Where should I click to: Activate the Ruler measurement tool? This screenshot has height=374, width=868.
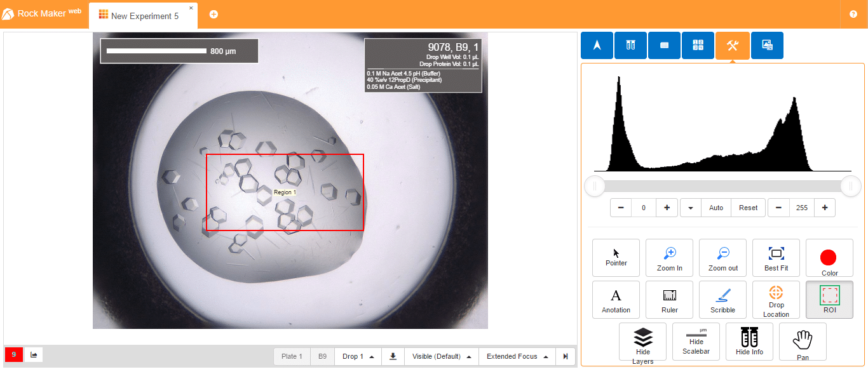pyautogui.click(x=669, y=300)
